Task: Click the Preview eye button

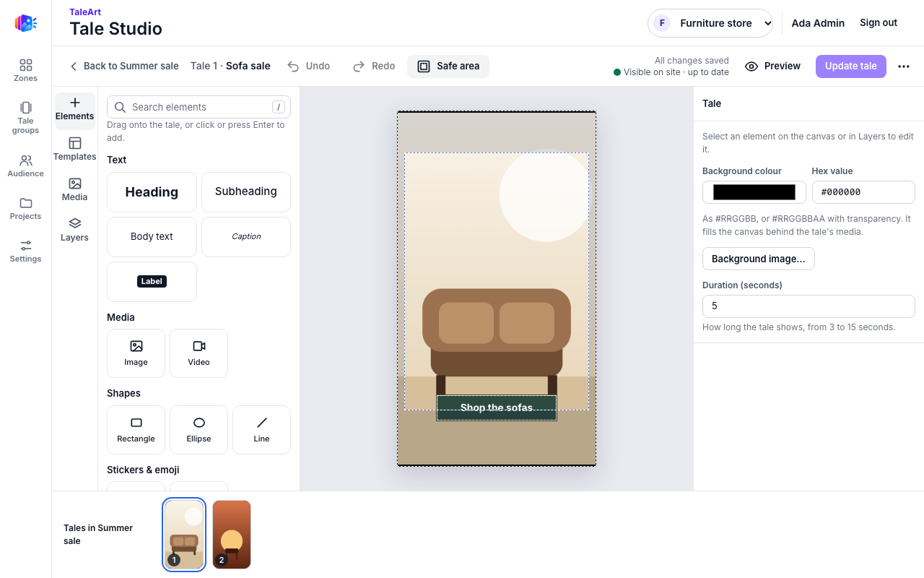Action: click(x=772, y=66)
